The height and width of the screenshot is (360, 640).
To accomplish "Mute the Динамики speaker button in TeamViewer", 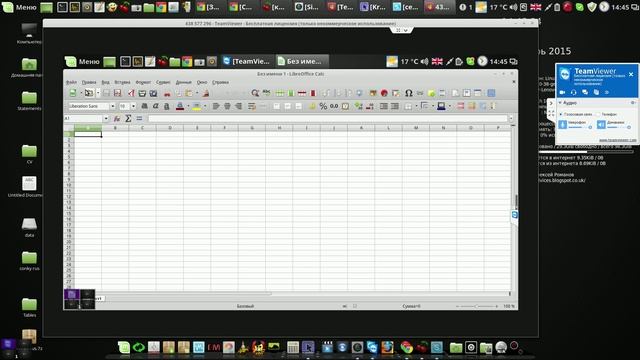I will tap(601, 124).
